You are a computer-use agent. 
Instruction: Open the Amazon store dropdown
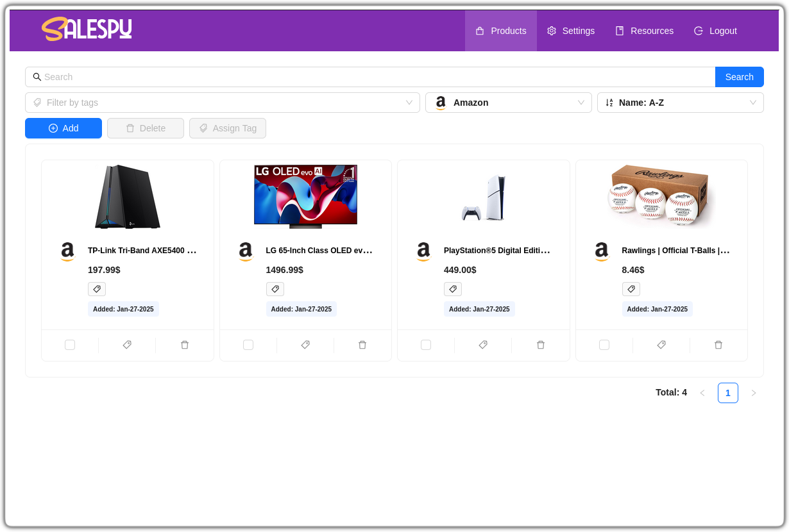click(509, 103)
